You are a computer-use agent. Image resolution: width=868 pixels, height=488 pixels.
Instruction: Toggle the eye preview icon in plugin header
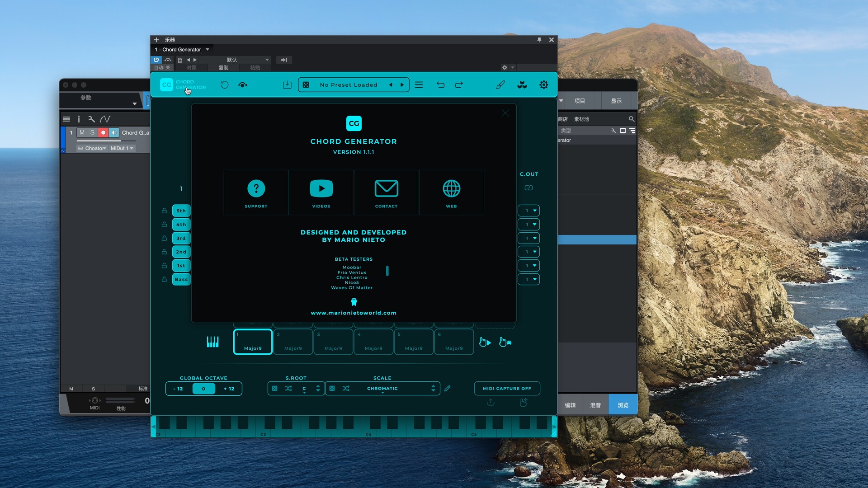point(243,84)
